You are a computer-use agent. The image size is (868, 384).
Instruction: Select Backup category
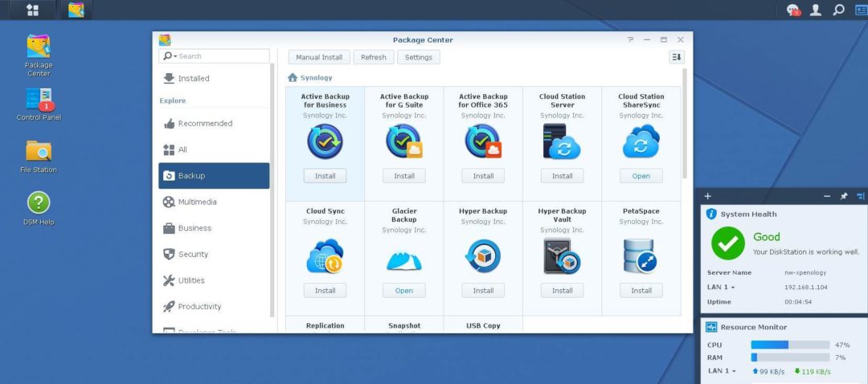[x=215, y=176]
